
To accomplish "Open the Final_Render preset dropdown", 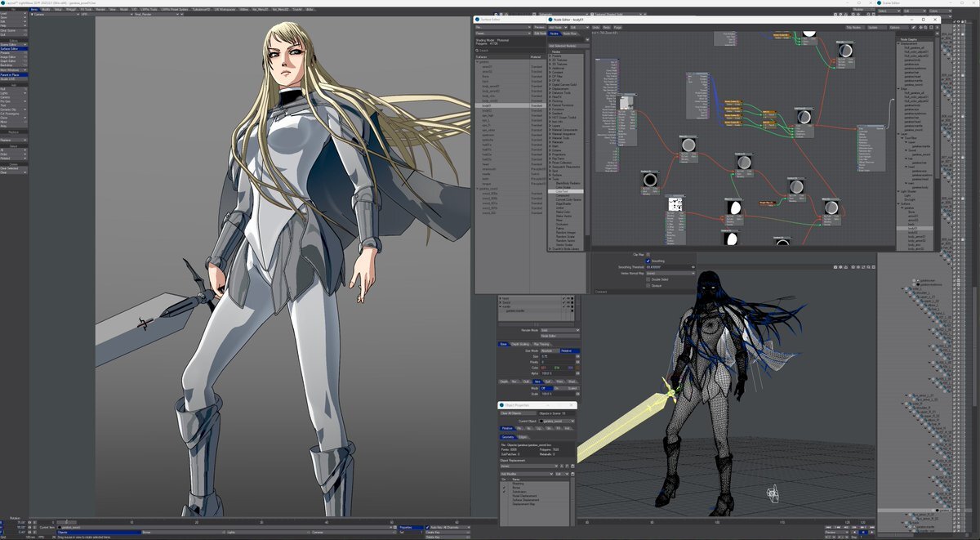I will 156,15.
